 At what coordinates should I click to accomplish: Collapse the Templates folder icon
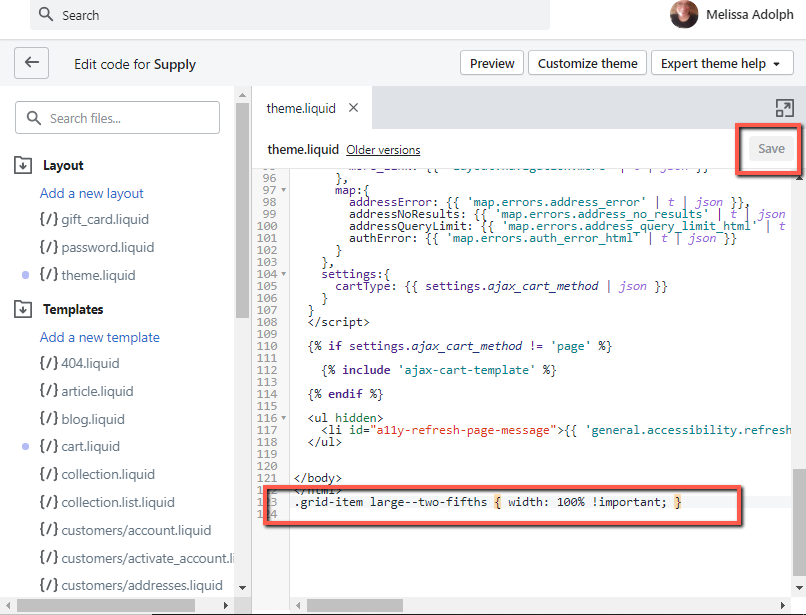pos(23,309)
